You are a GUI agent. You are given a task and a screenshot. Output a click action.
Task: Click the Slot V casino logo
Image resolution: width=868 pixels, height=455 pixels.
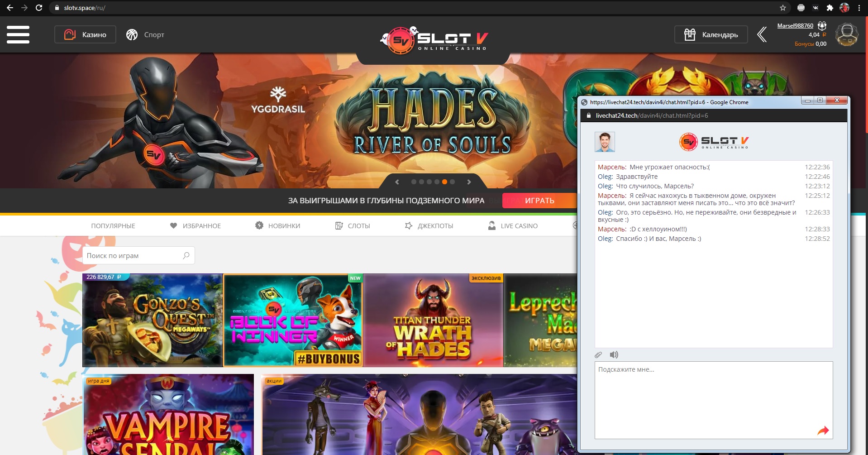pyautogui.click(x=434, y=40)
